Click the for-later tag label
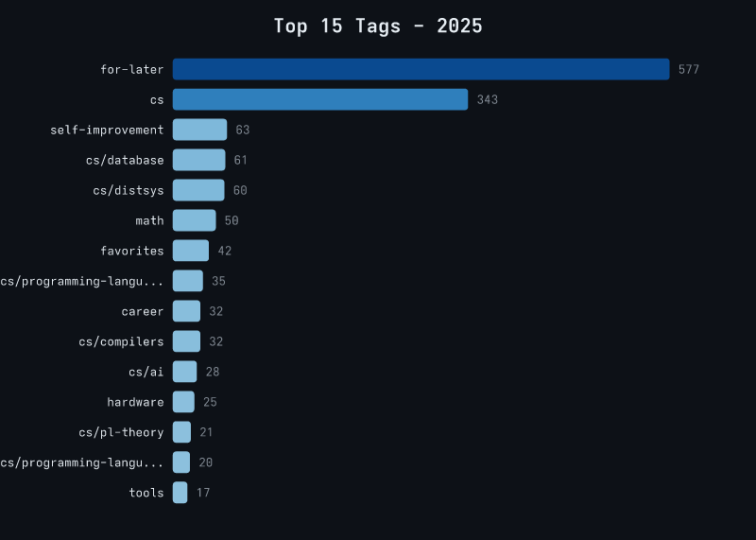Image resolution: width=756 pixels, height=540 pixels. point(132,69)
